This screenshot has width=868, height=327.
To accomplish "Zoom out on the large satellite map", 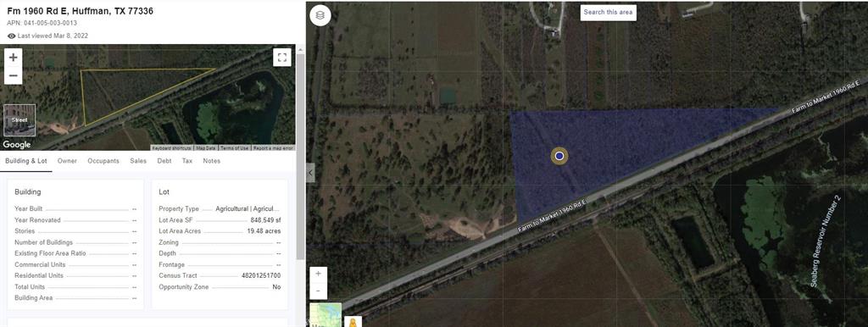I will [x=319, y=291].
